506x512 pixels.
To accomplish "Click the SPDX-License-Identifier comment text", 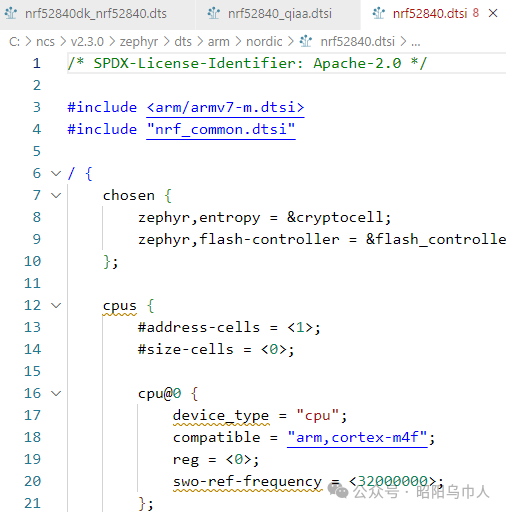I will 247,63.
